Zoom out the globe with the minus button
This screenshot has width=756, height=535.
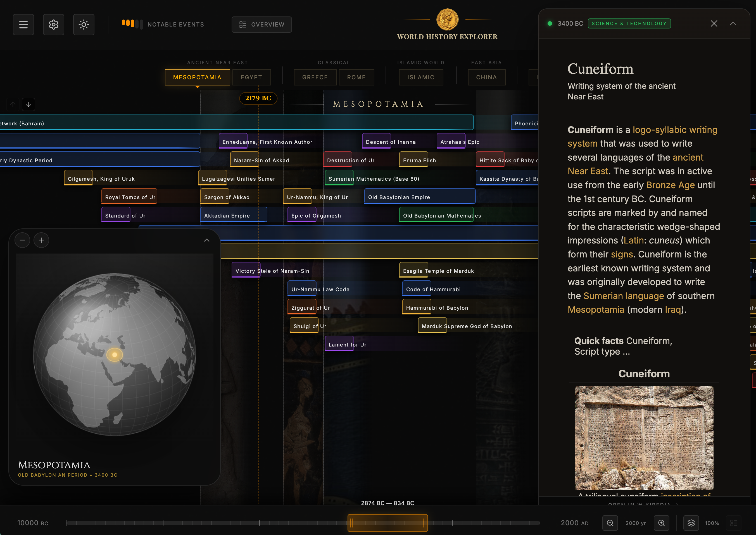click(x=22, y=240)
